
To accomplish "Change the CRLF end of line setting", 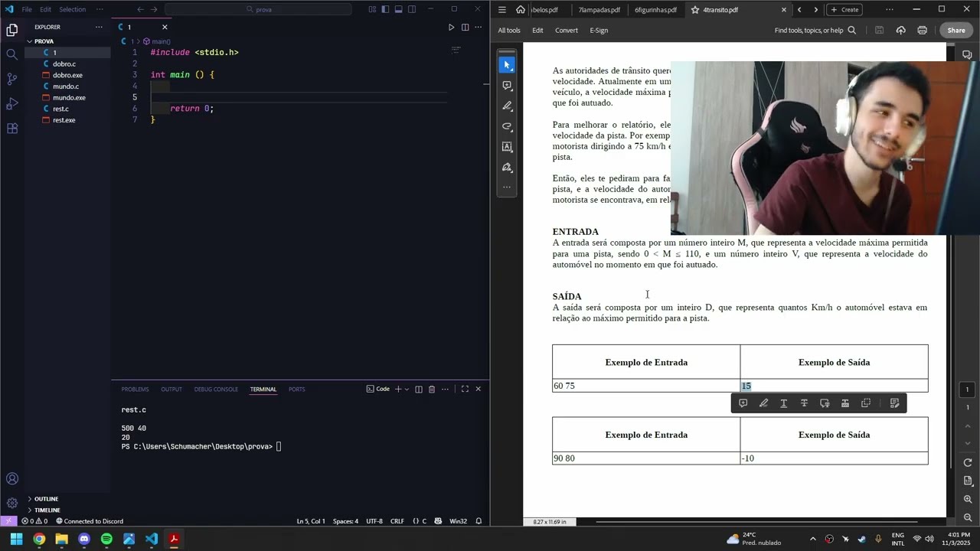I will pos(397,521).
